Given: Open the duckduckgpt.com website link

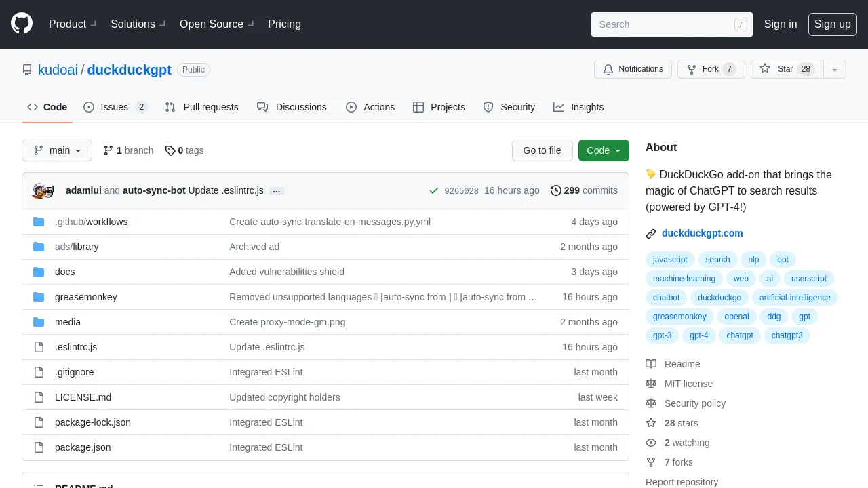Looking at the screenshot, I should (703, 233).
